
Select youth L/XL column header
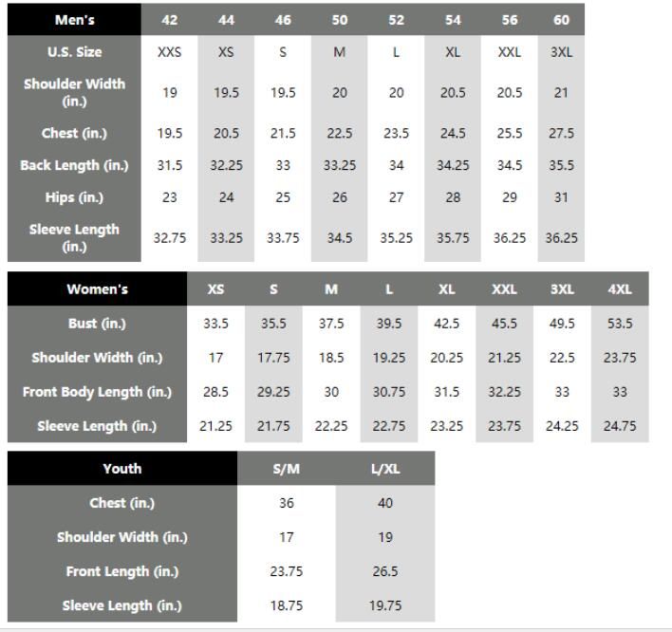[385, 469]
